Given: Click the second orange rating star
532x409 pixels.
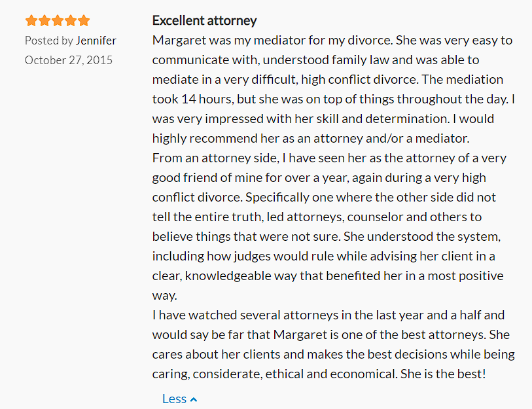Looking at the screenshot, I should 44,21.
